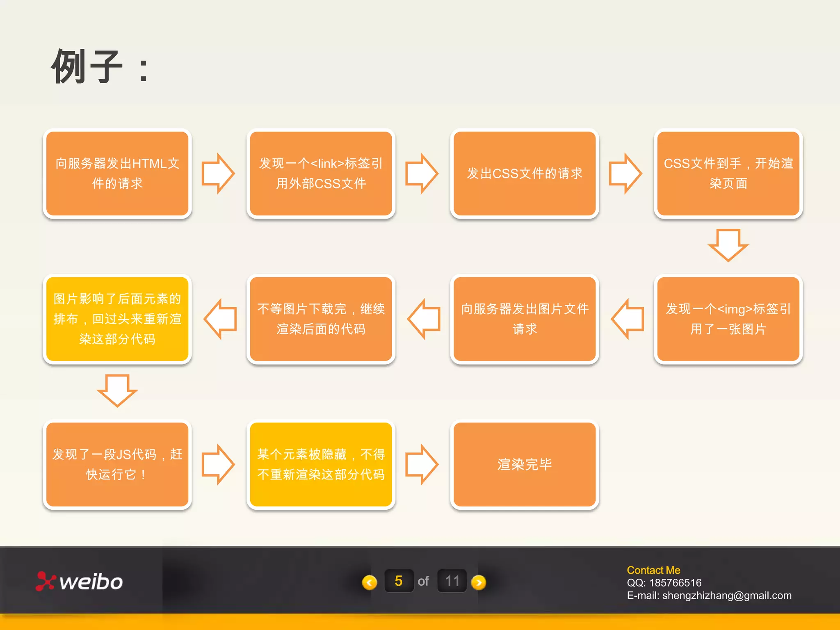Click the Contact Me heading
This screenshot has width=840, height=630.
tap(653, 570)
